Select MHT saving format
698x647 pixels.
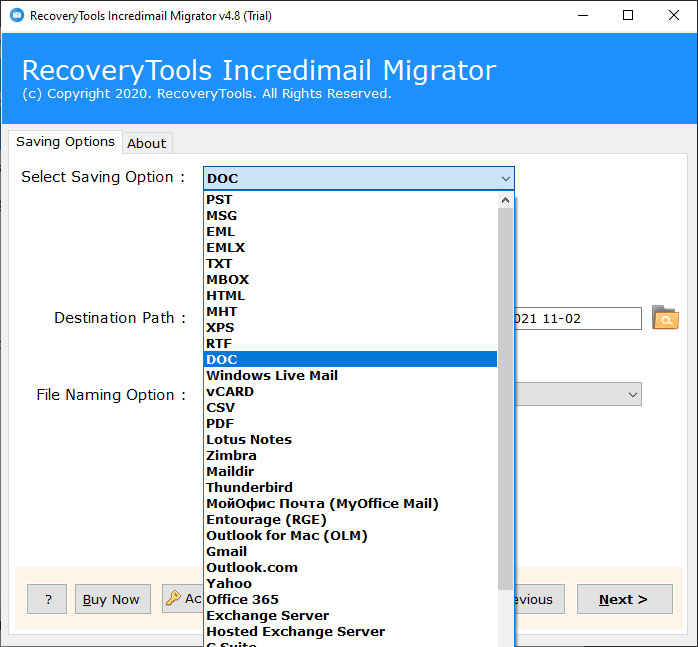coord(350,312)
